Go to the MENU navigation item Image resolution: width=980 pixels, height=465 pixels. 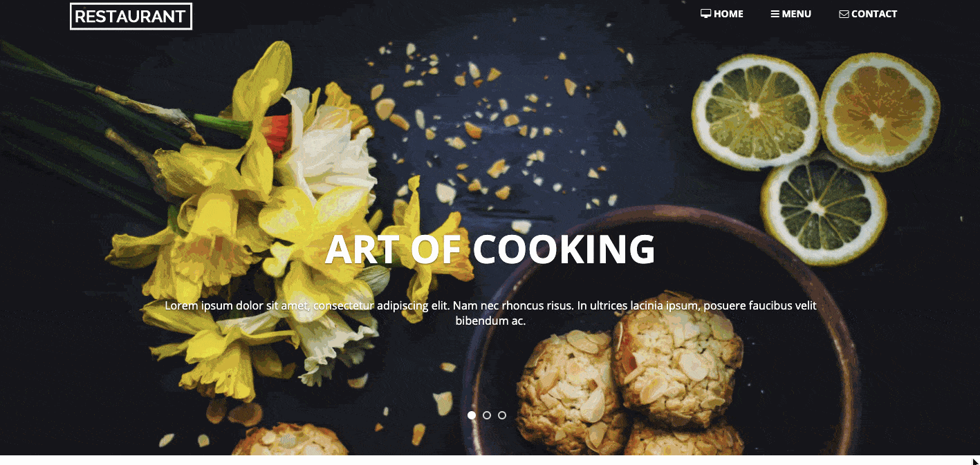[791, 14]
